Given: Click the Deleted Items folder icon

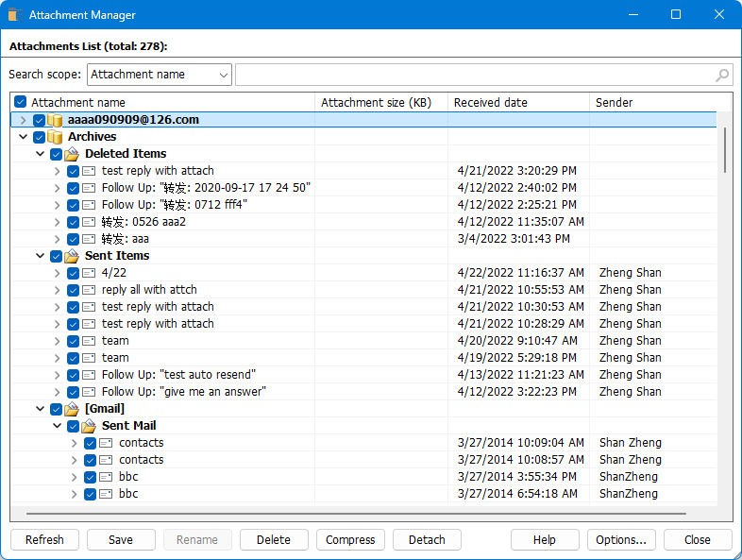Looking at the screenshot, I should tap(72, 154).
